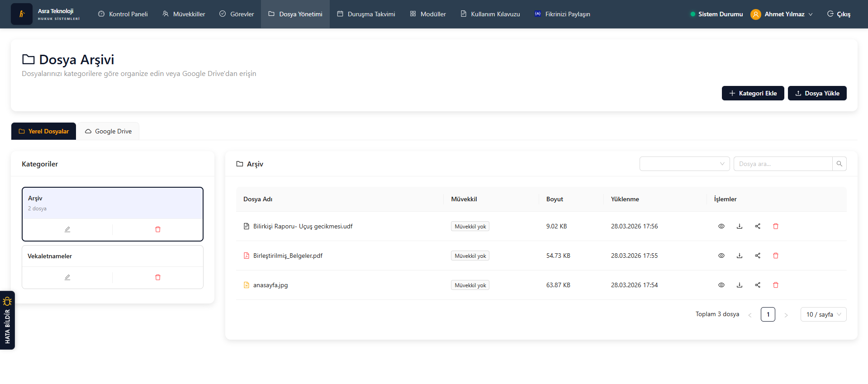Viewport: 868px width, 384px height.
Task: Go to page 1 in pagination
Action: (768, 314)
